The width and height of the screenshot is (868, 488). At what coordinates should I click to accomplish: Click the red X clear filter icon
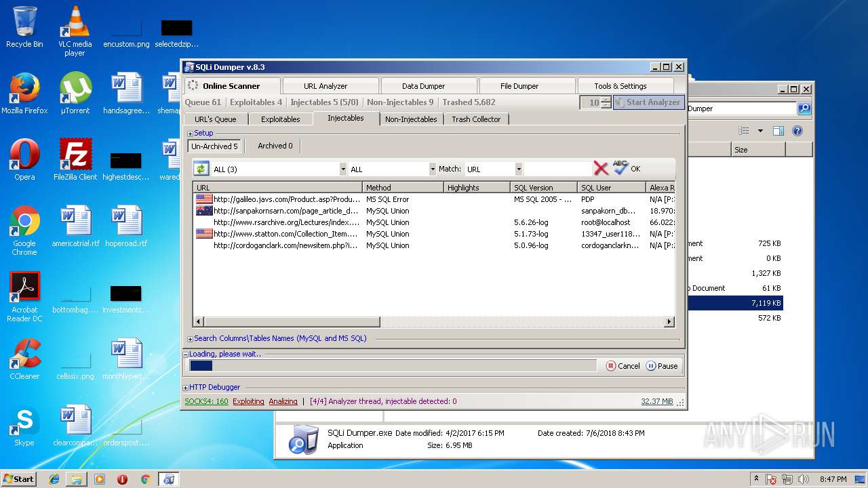coord(601,169)
